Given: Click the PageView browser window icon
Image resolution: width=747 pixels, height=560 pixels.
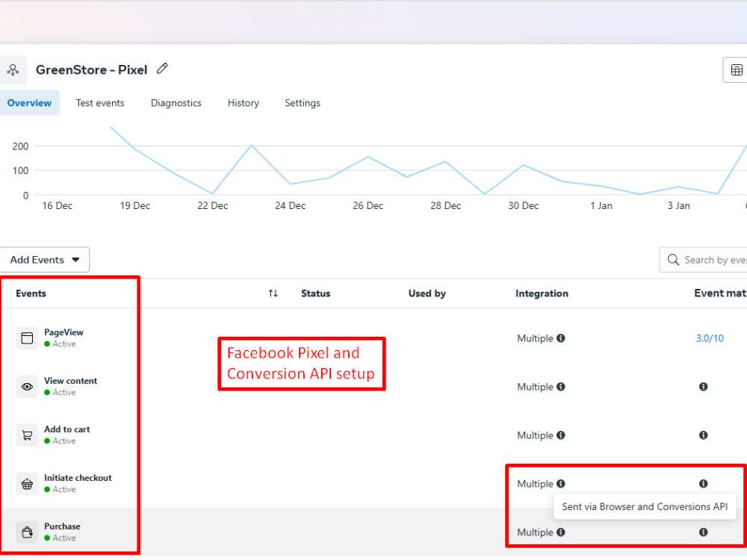Looking at the screenshot, I should pos(27,338).
